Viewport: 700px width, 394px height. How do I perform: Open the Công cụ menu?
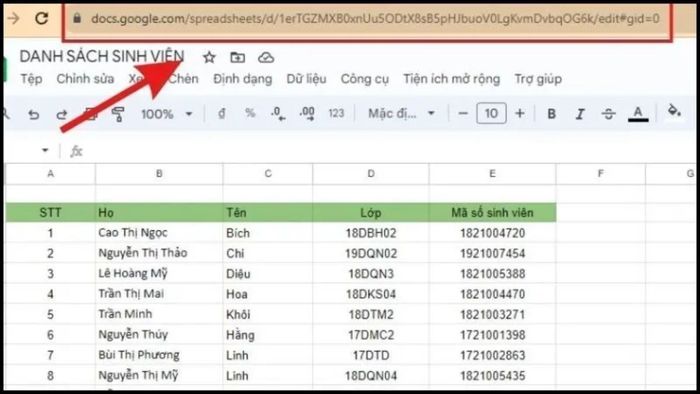pyautogui.click(x=365, y=79)
